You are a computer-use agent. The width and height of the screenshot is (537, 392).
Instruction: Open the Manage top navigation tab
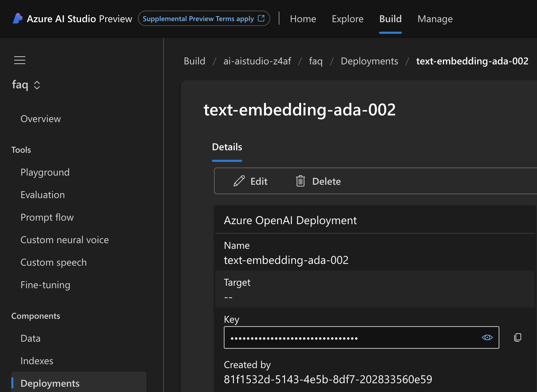435,19
